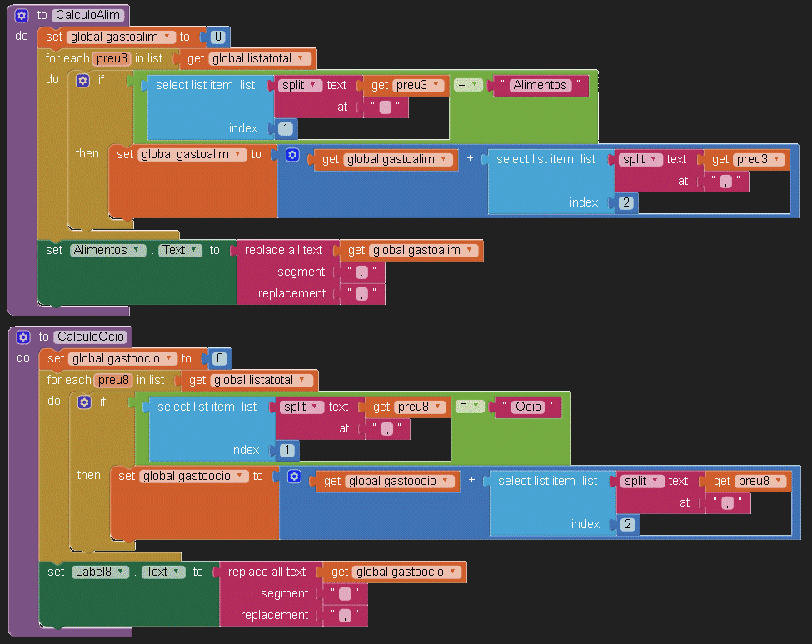Image resolution: width=812 pixels, height=644 pixels.
Task: Open gear on addition block with gastoocio
Action: coord(294,477)
